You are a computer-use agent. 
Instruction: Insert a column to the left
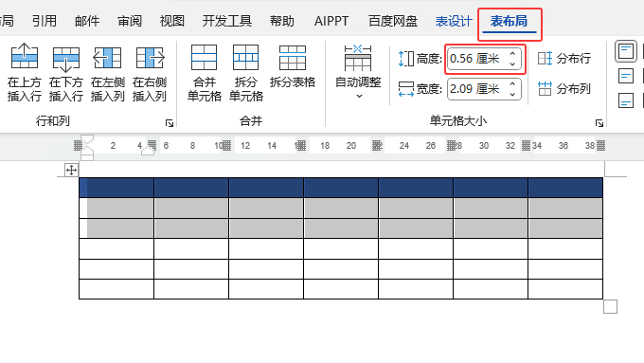click(108, 72)
